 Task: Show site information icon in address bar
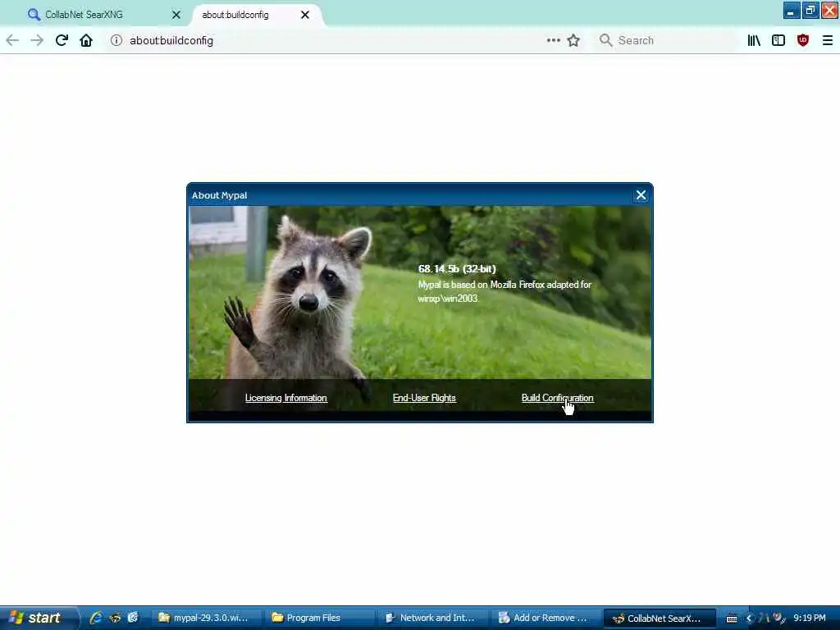pos(116,41)
